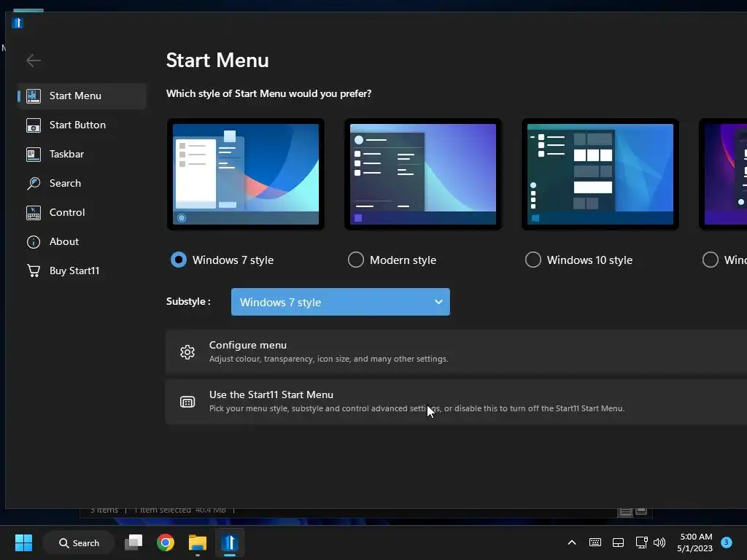This screenshot has height=560, width=747.
Task: Select the Windows 7 style radio button
Action: point(179,260)
